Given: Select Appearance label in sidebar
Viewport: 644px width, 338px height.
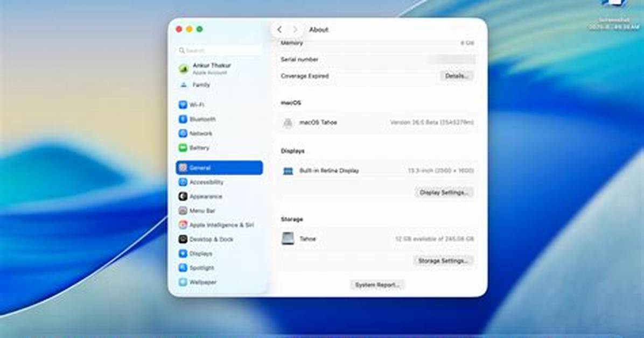Looking at the screenshot, I should coord(206,196).
